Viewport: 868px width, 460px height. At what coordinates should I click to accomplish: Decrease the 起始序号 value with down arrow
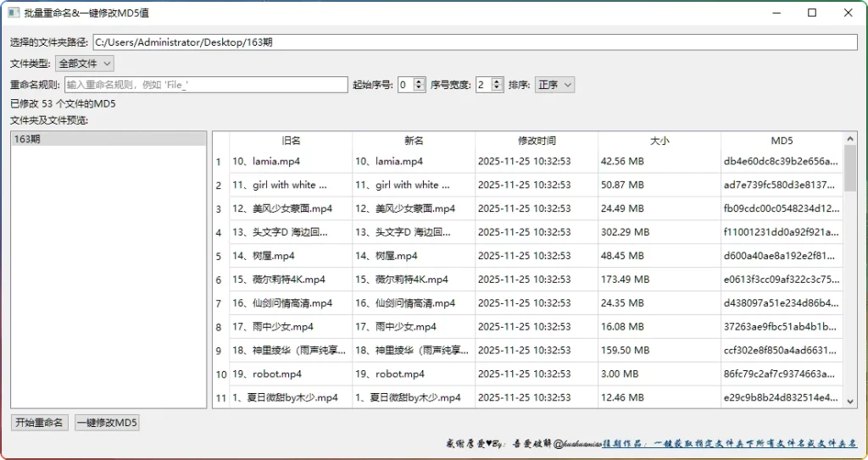[420, 88]
